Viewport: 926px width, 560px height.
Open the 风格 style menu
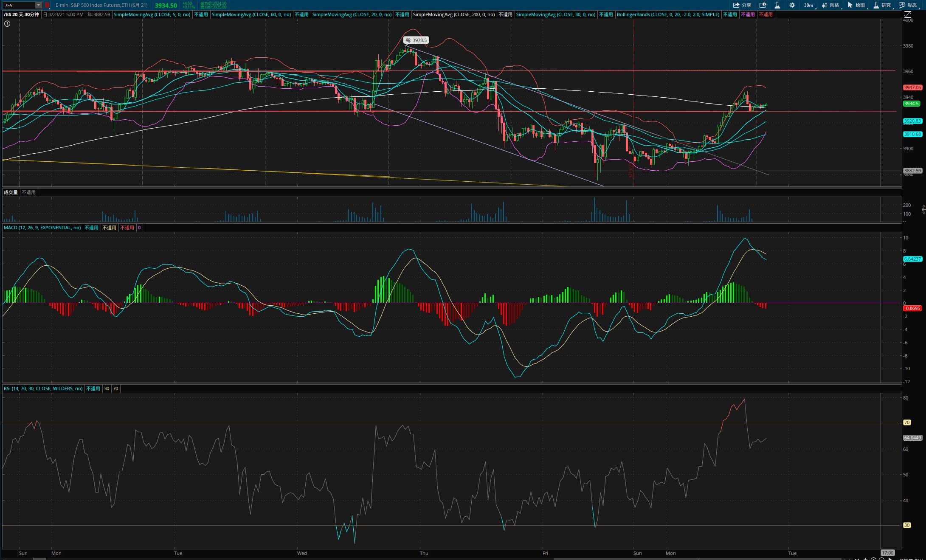[830, 5]
